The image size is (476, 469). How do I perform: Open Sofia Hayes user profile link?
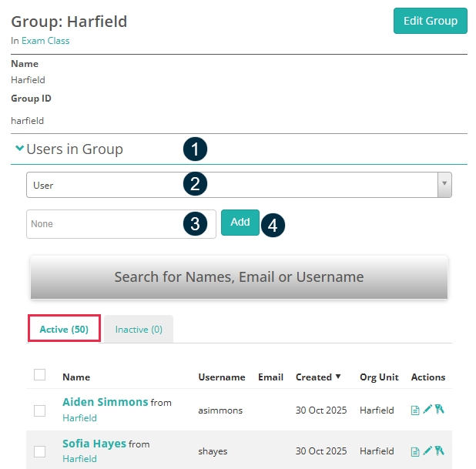click(x=94, y=444)
